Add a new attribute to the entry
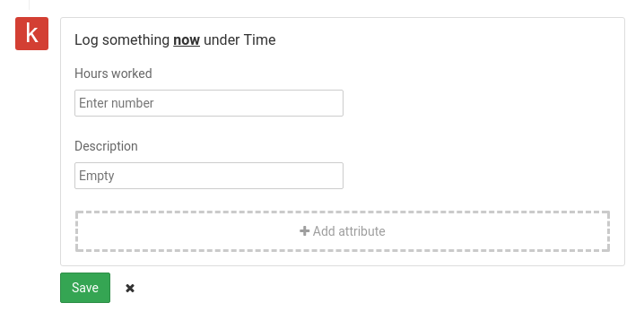The width and height of the screenshot is (644, 329). 343,231
